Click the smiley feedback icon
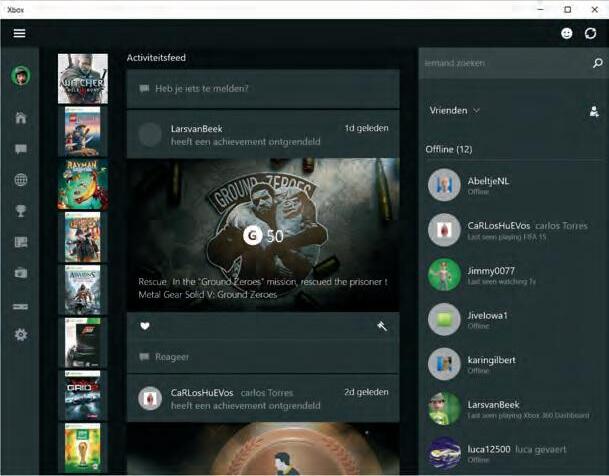The image size is (609, 476). pyautogui.click(x=567, y=33)
